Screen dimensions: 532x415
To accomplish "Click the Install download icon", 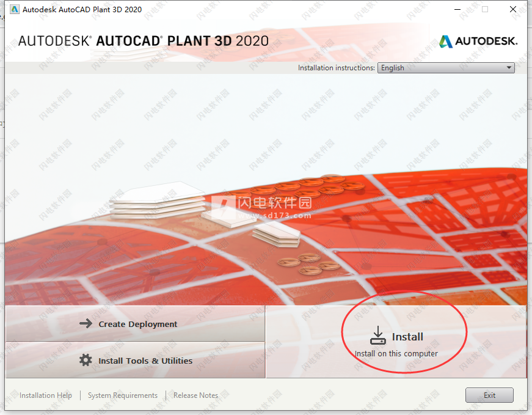I will click(377, 336).
